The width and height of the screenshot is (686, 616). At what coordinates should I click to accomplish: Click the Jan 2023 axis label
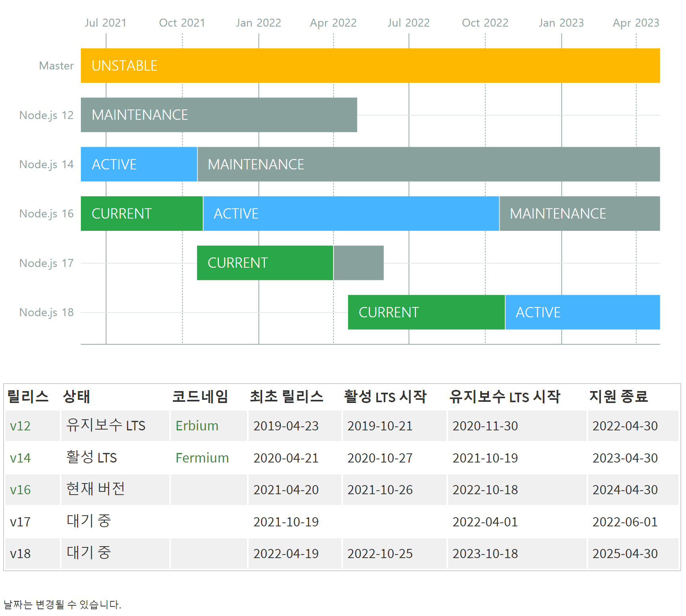point(561,23)
